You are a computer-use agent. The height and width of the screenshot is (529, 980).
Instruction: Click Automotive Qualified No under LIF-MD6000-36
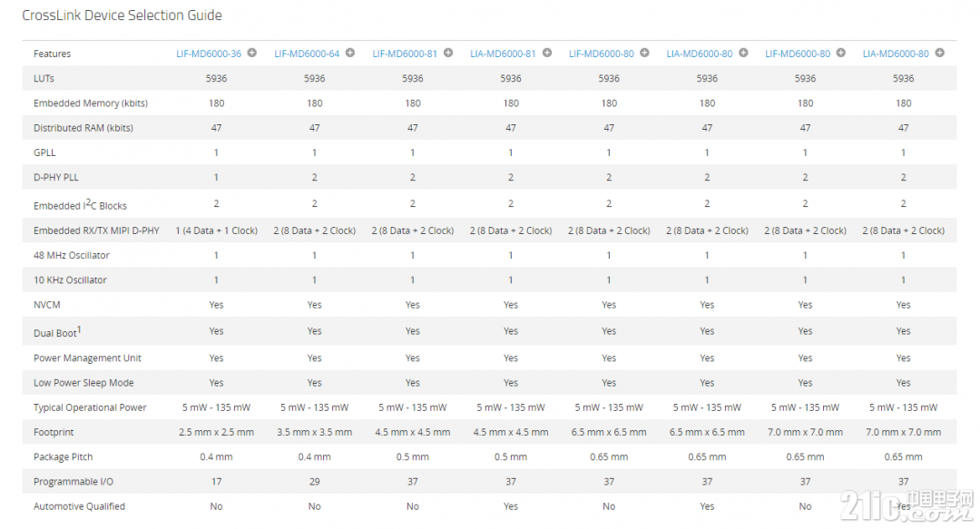216,506
